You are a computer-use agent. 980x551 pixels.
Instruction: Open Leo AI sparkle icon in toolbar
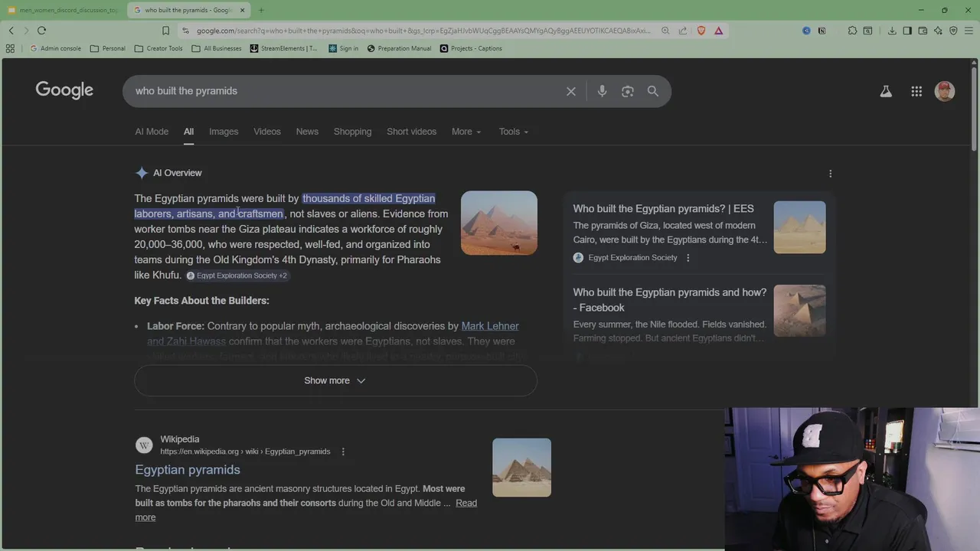(x=938, y=31)
